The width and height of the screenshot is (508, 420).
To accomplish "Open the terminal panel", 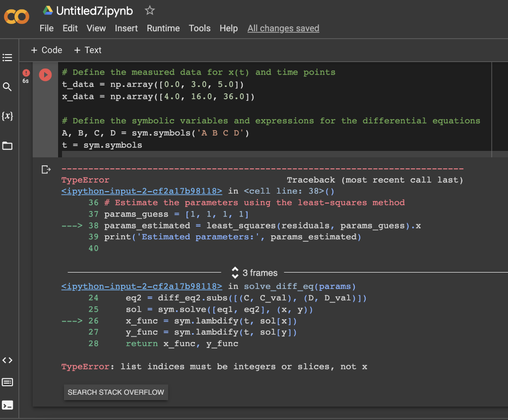I will [7, 405].
